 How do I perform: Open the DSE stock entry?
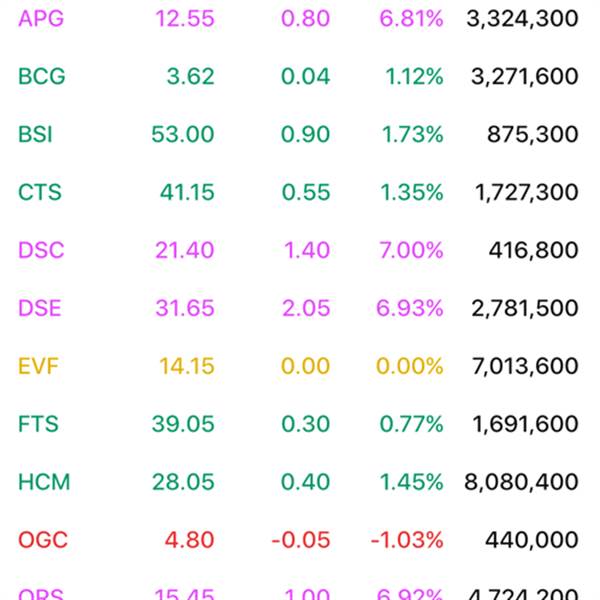pos(40,308)
